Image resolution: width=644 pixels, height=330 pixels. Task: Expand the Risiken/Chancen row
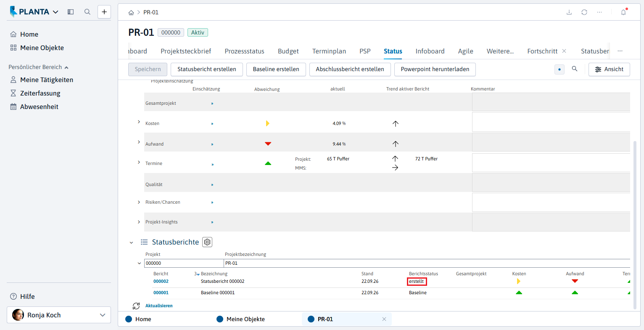(x=139, y=202)
